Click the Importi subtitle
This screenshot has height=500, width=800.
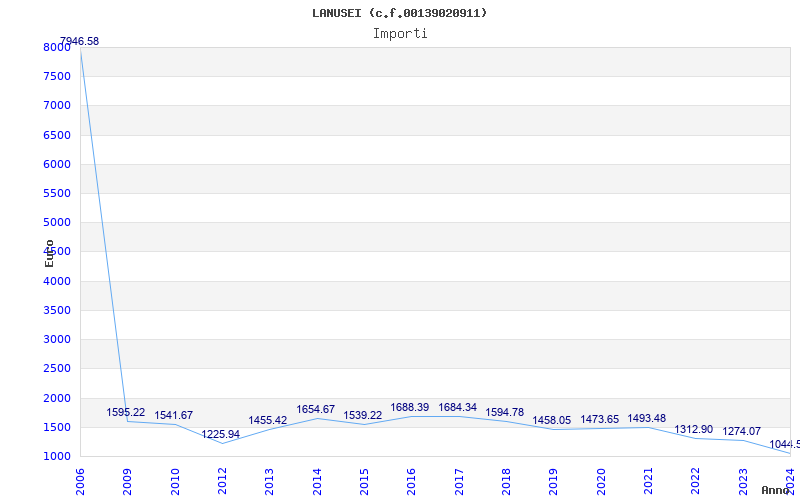[400, 34]
